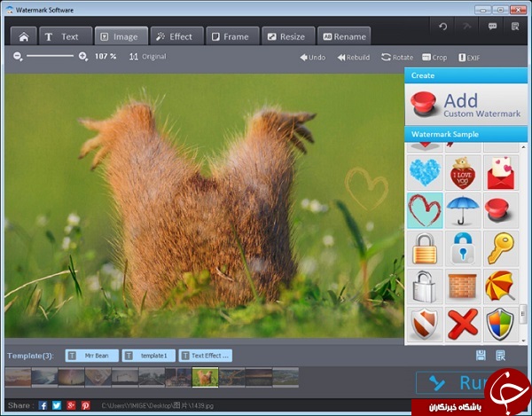
Task: Click the Rotate toolbar button
Action: click(x=397, y=58)
